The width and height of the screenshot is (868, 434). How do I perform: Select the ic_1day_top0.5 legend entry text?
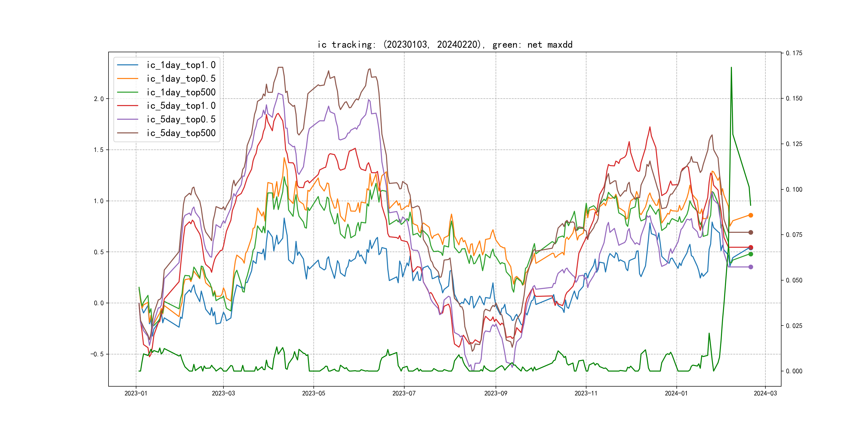(181, 78)
